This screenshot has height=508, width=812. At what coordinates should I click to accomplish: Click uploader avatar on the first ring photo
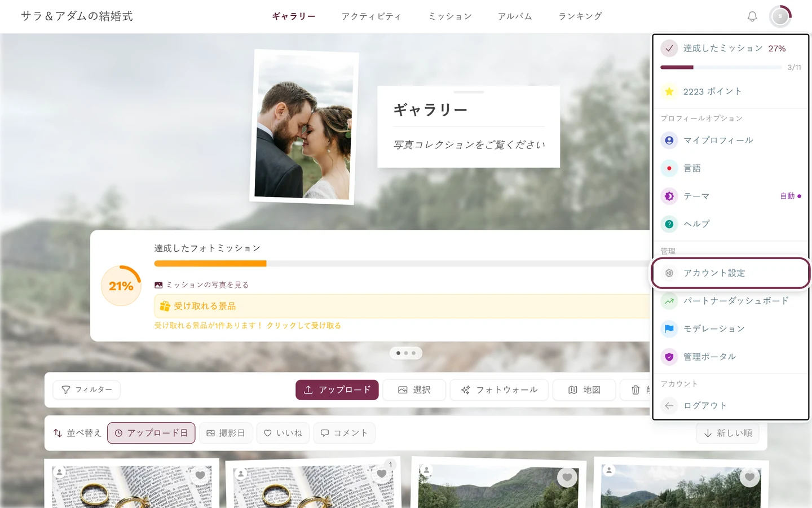coord(59,472)
